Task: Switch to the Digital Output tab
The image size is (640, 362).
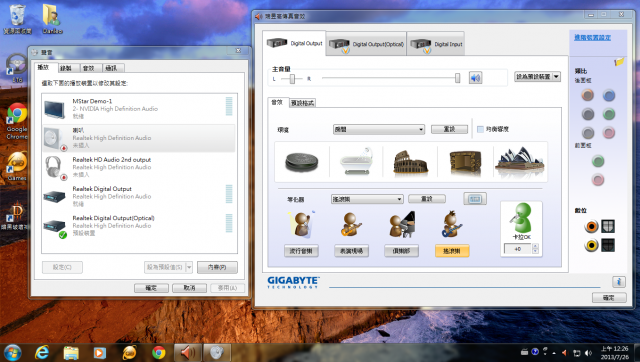Action: [x=295, y=43]
